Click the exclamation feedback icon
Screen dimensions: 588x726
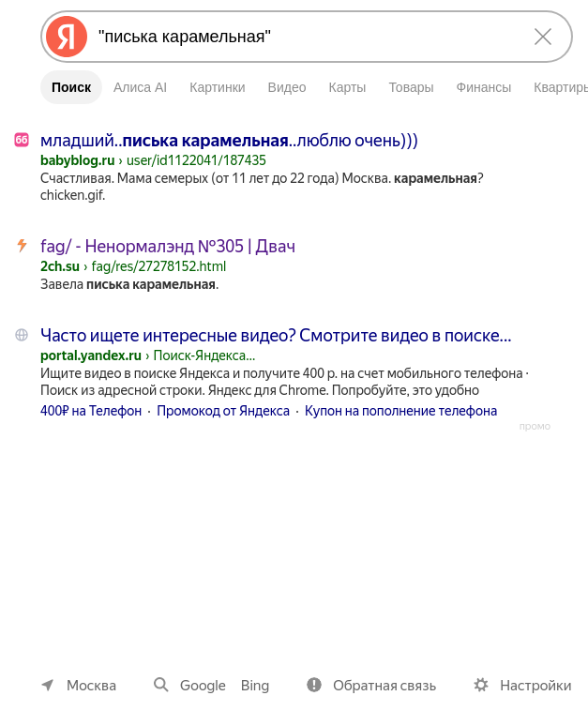pyautogui.click(x=314, y=685)
